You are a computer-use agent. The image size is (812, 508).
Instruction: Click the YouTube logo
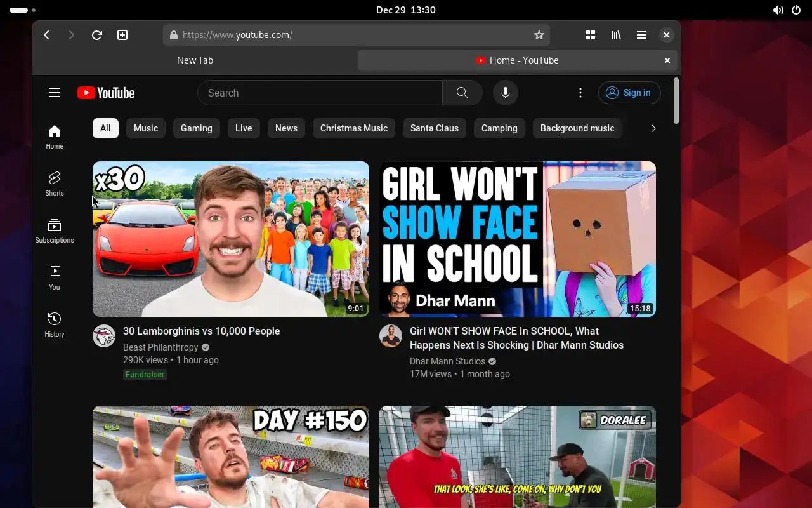click(106, 93)
